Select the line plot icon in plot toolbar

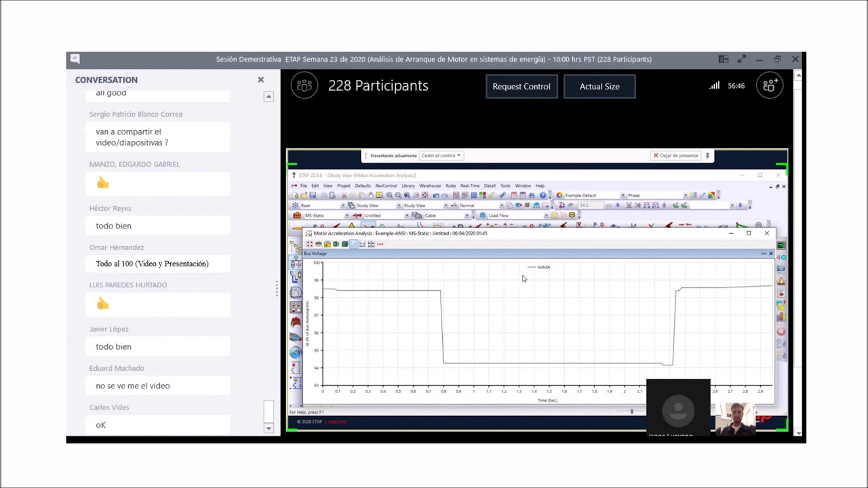(x=354, y=244)
